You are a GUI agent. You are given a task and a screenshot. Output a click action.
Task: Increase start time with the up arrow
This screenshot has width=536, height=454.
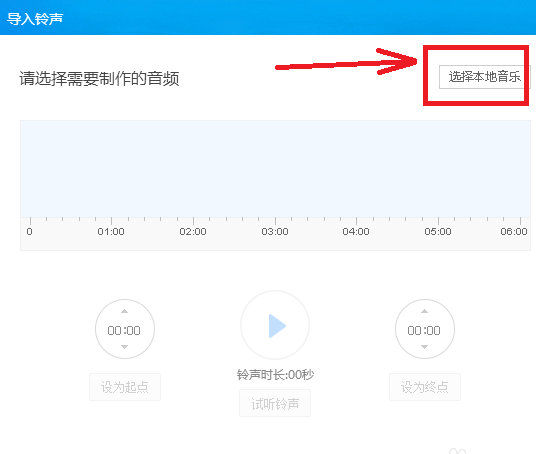[x=124, y=311]
